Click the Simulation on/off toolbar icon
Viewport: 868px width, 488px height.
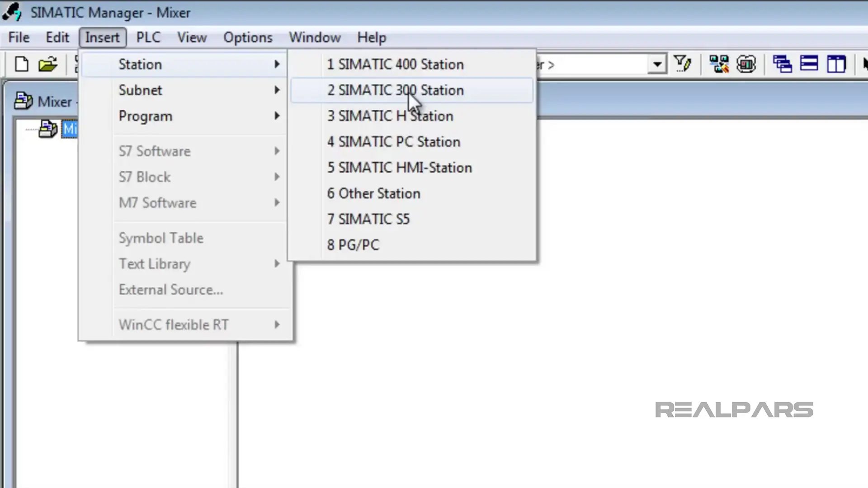click(x=746, y=64)
